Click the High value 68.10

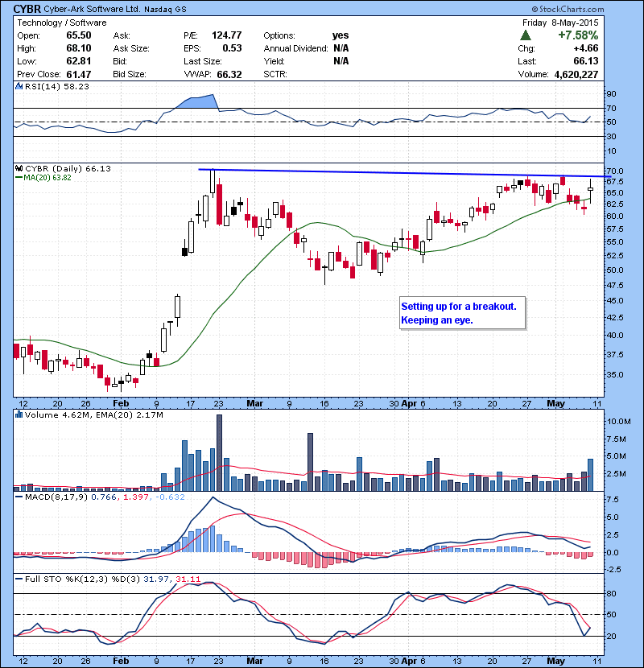coord(79,48)
